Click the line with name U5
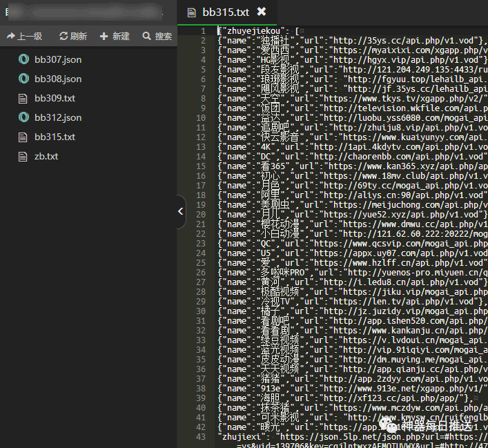 click(352, 253)
